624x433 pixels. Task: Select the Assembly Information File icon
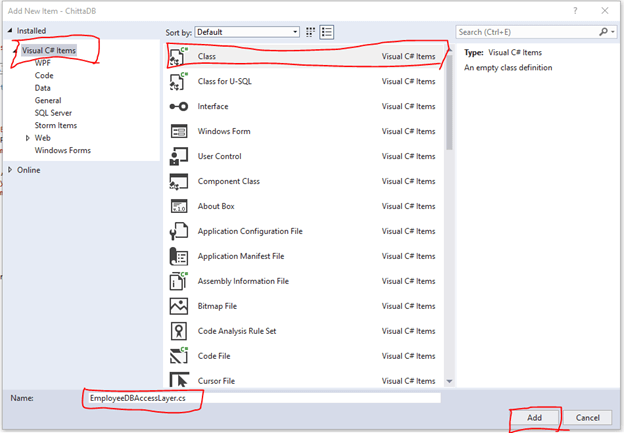(179, 281)
